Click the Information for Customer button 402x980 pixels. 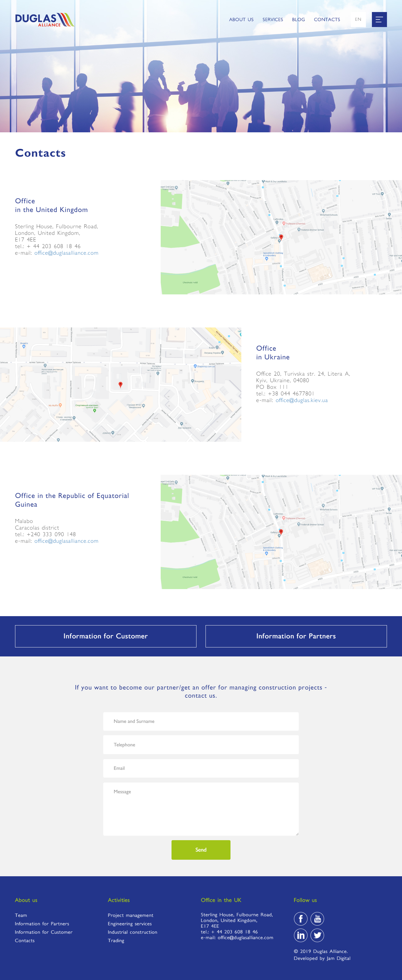pos(105,636)
